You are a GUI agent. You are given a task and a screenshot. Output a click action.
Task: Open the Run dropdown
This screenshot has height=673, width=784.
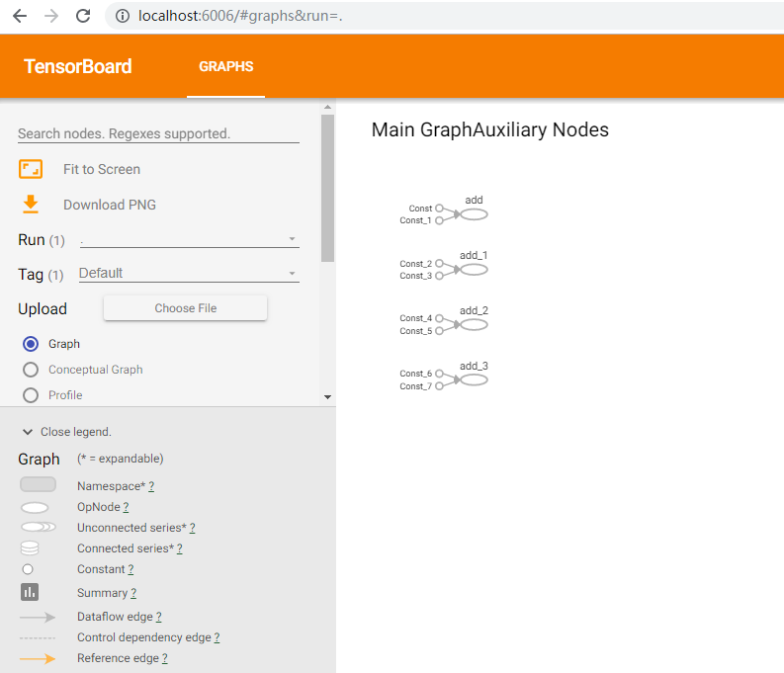point(188,239)
